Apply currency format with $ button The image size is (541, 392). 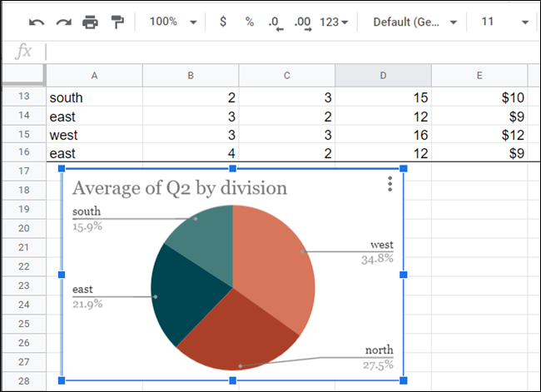223,22
